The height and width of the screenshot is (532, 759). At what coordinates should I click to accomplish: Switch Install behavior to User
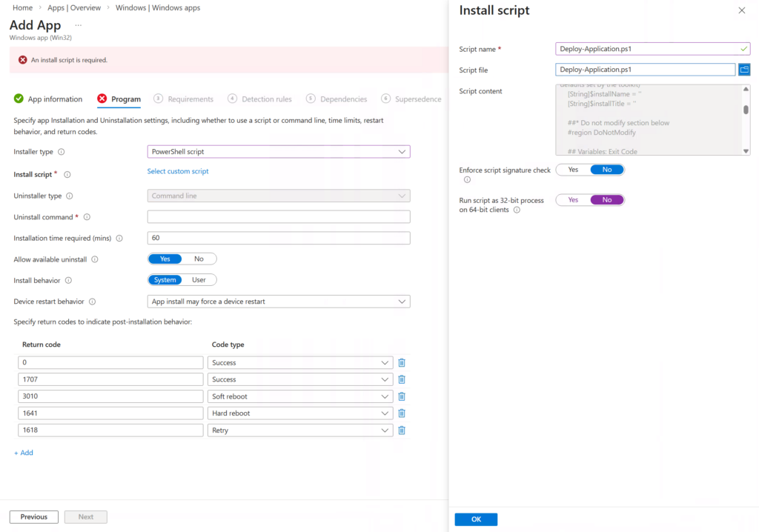pos(199,280)
